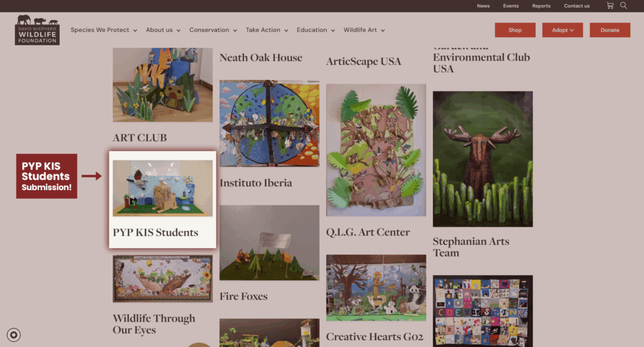The height and width of the screenshot is (347, 644).
Task: Open the Events link
Action: 511,6
